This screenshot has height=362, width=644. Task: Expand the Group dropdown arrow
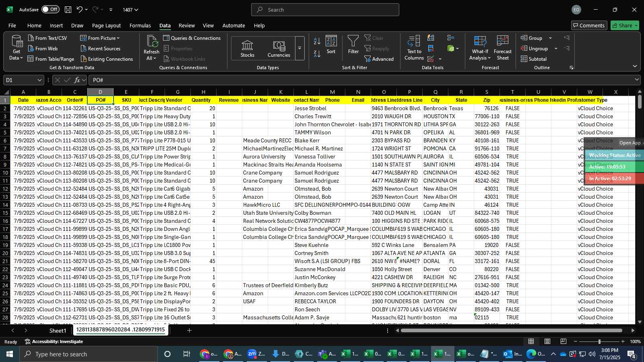[x=550, y=38]
